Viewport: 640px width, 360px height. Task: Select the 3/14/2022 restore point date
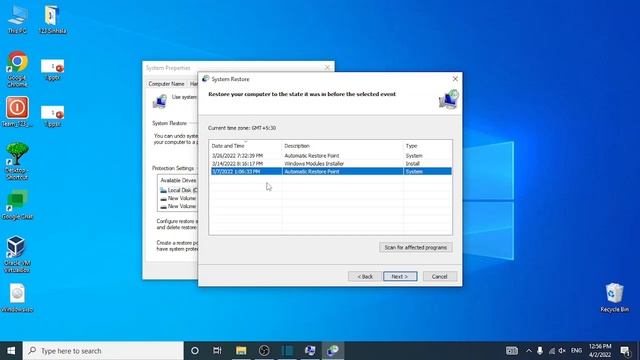coord(237,164)
